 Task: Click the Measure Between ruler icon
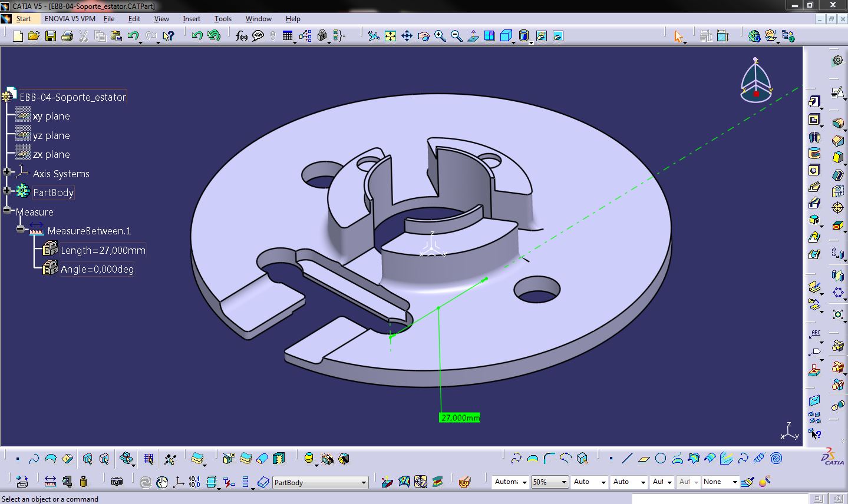pos(50,481)
